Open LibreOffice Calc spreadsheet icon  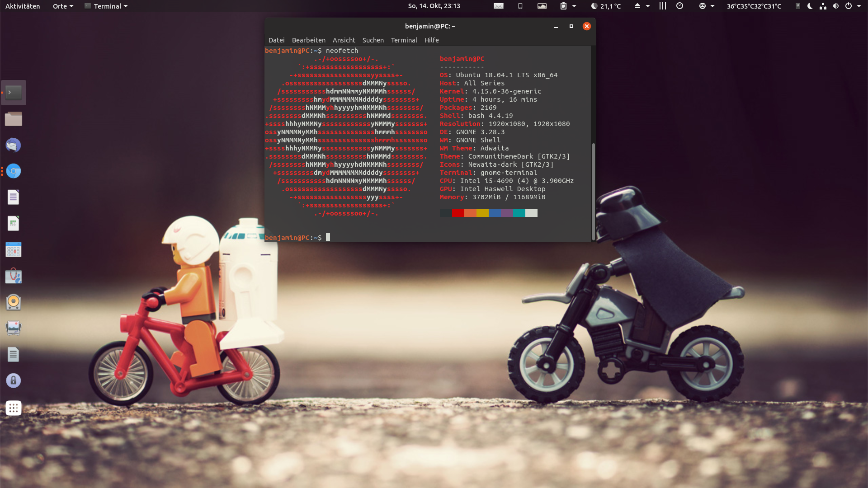click(13, 224)
